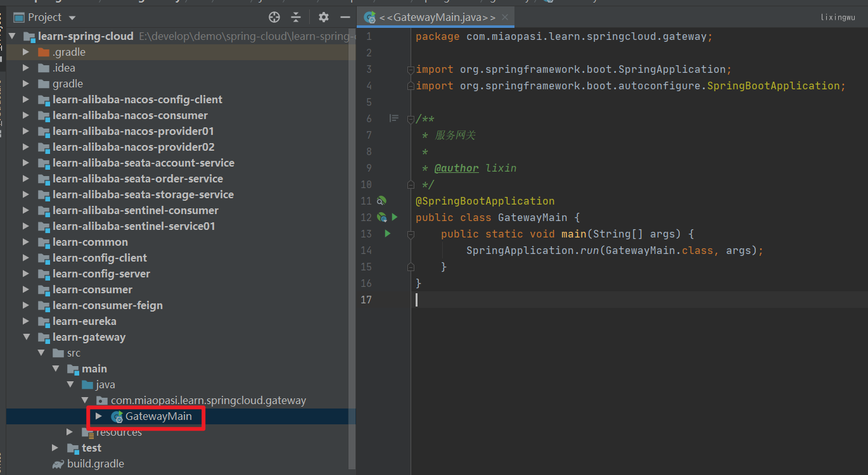Click Spring bean gutter icon on line 11

coord(381,201)
